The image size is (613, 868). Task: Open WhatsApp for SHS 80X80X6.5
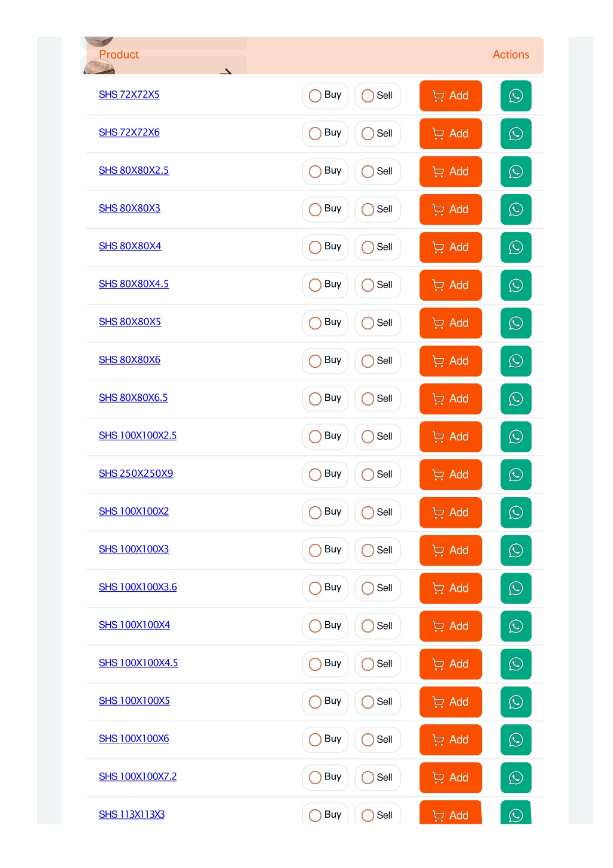515,399
